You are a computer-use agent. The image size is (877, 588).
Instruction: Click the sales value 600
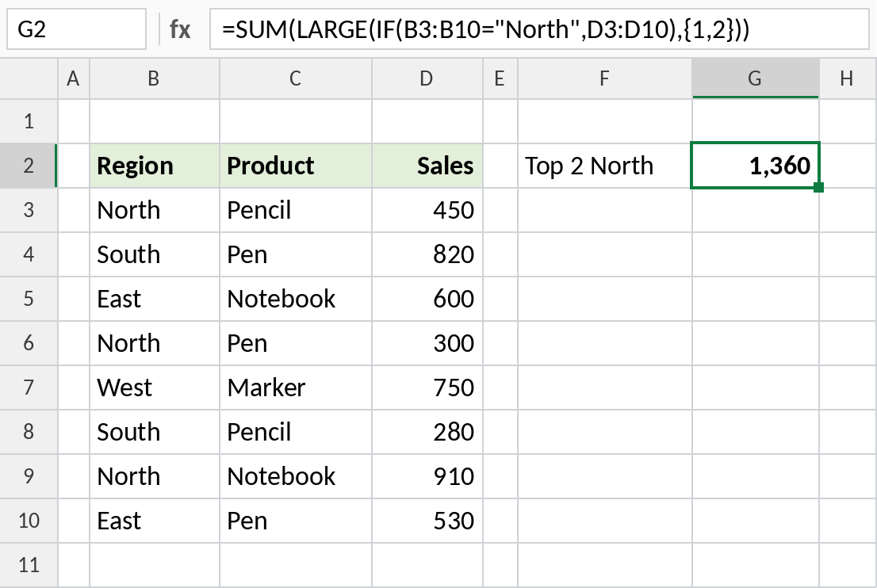tap(427, 299)
